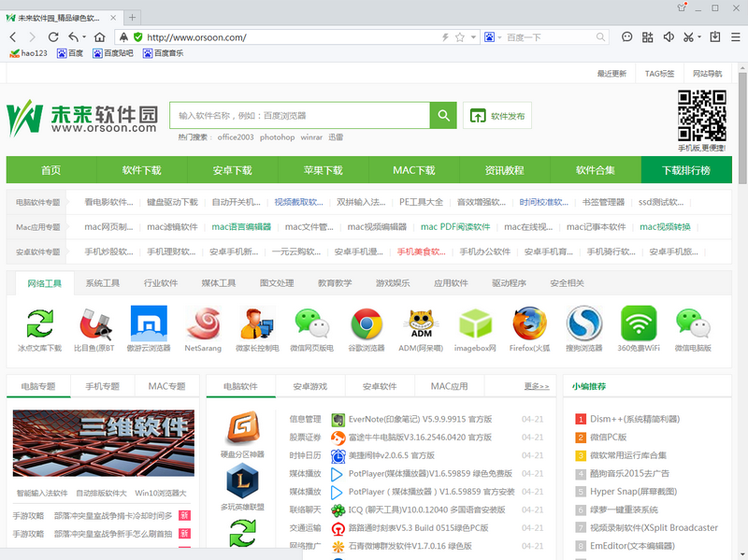This screenshot has height=560, width=748.
Task: Open the Firefox火狐 icon
Action: pos(529,323)
